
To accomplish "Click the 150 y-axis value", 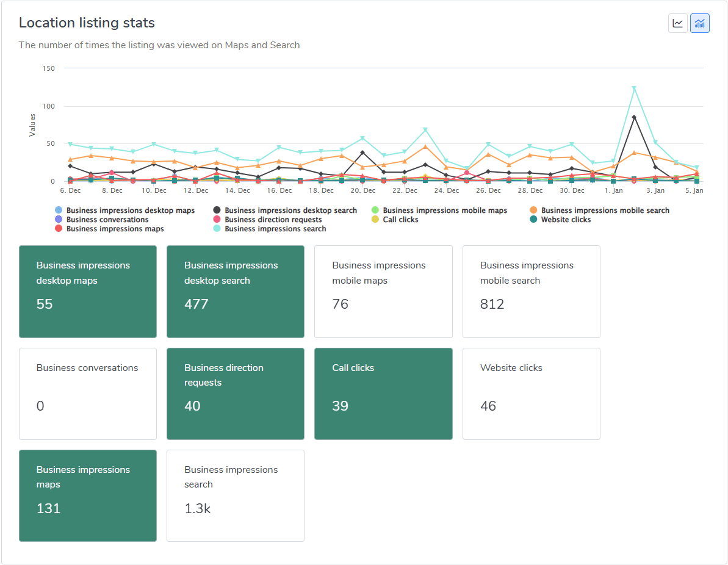I will click(49, 68).
